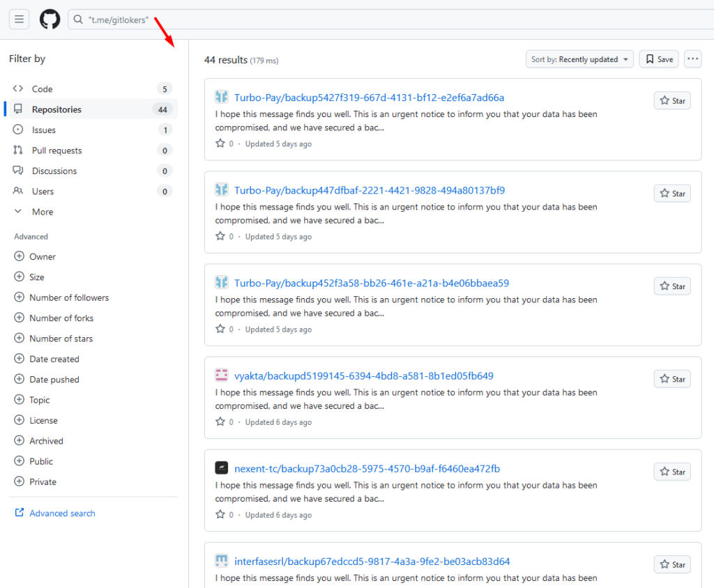Click the GitHub logo icon

(50, 20)
